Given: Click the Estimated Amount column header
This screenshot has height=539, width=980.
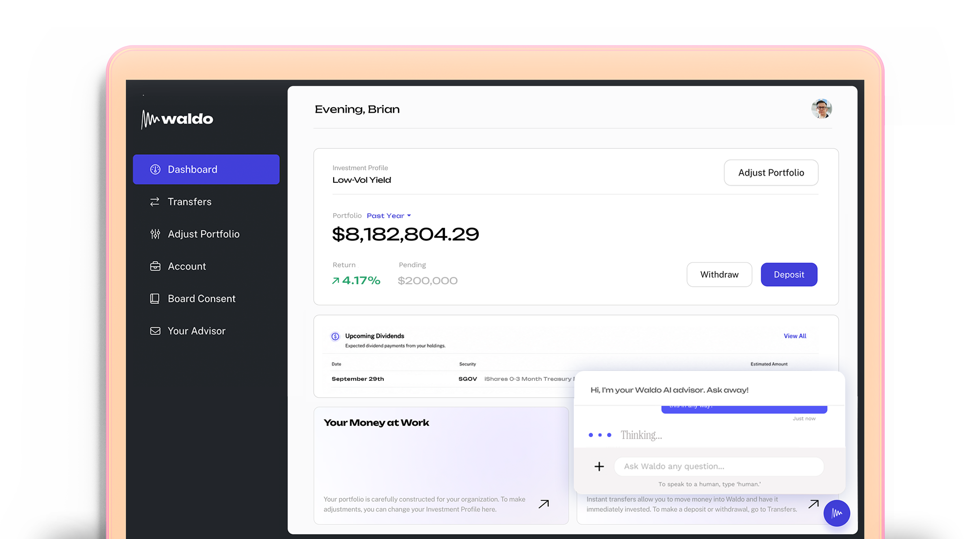Looking at the screenshot, I should [x=769, y=364].
